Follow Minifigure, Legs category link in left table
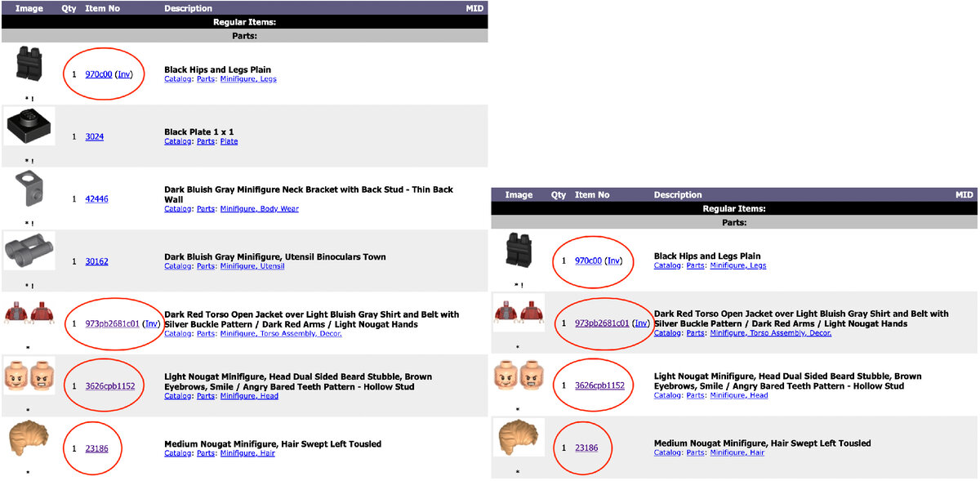 tap(248, 79)
